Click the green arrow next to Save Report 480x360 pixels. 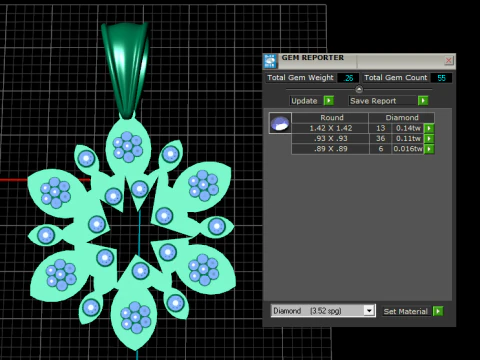423,101
